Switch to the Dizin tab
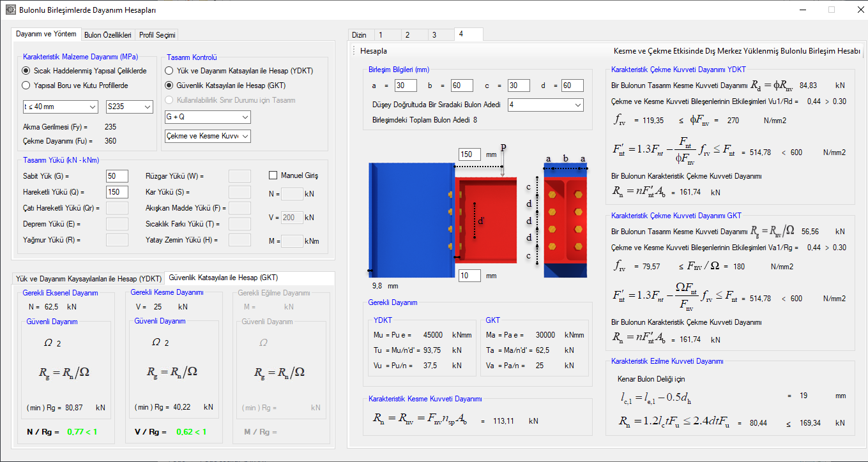 (360, 35)
